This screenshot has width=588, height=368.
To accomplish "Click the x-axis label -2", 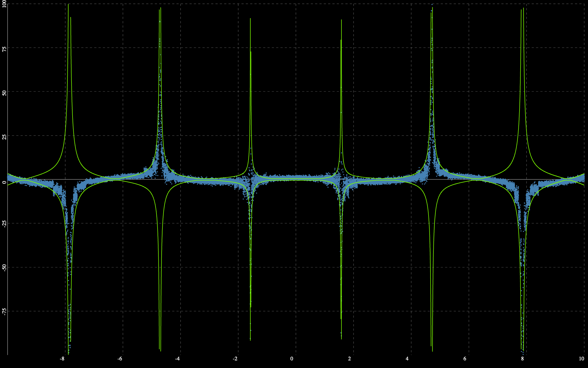I will 235,359.
